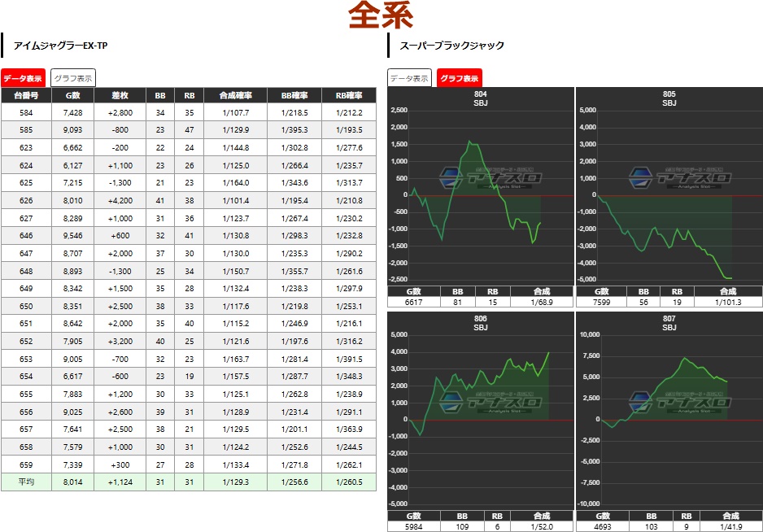
Task: Click the 806 SBJ slump graph
Action: tap(481, 411)
